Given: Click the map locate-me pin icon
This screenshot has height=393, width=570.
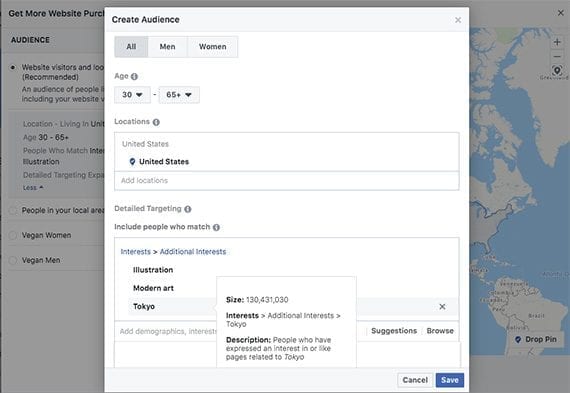Looking at the screenshot, I should click(x=557, y=70).
